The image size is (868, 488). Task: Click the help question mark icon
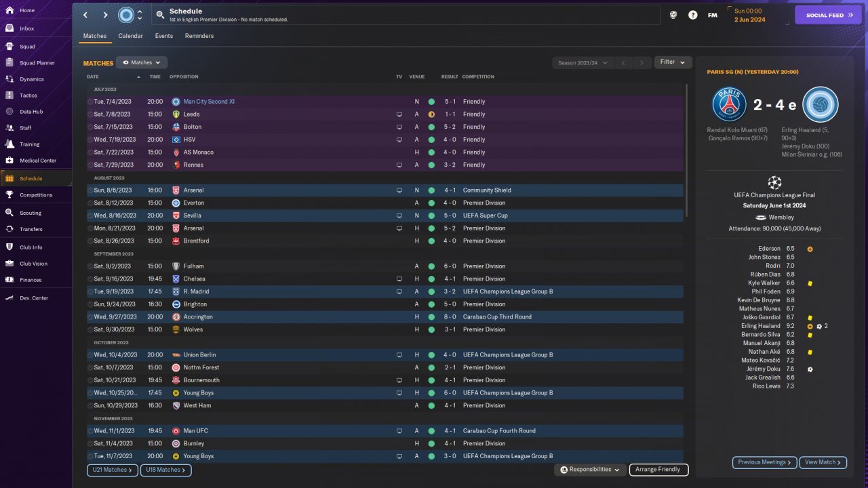692,15
